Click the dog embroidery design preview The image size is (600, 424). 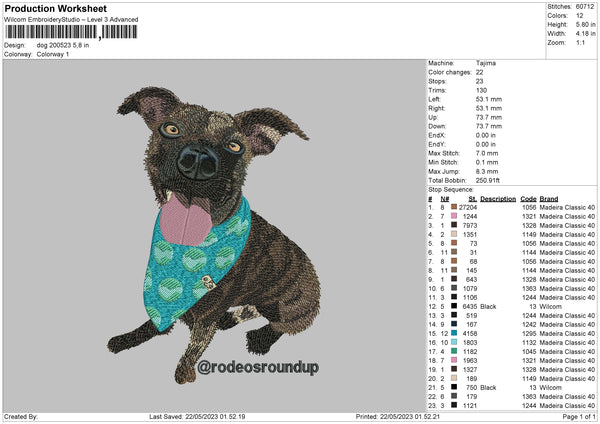(214, 236)
